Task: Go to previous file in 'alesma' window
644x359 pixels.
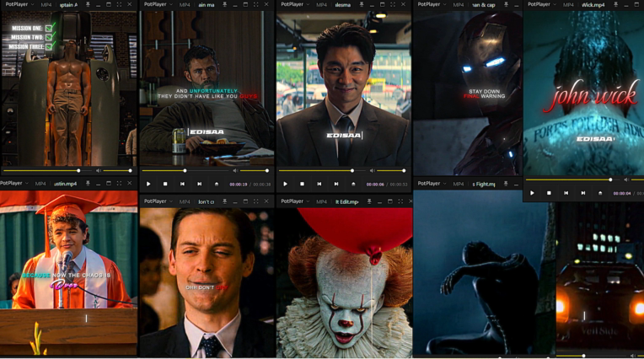Action: click(319, 184)
